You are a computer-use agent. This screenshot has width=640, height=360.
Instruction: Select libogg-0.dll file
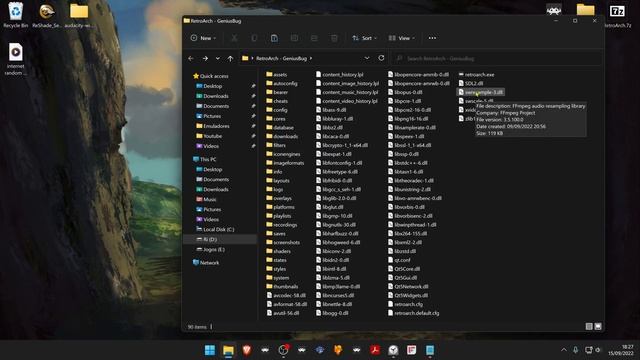click(332, 313)
